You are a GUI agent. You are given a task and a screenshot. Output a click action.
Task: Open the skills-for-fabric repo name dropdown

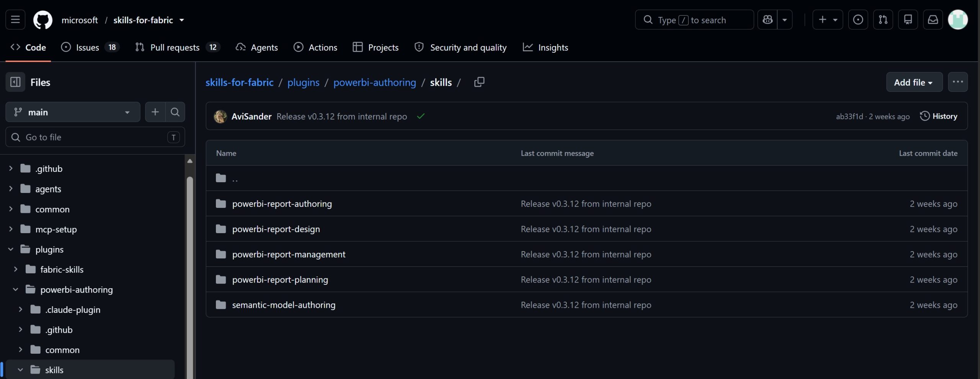[182, 20]
